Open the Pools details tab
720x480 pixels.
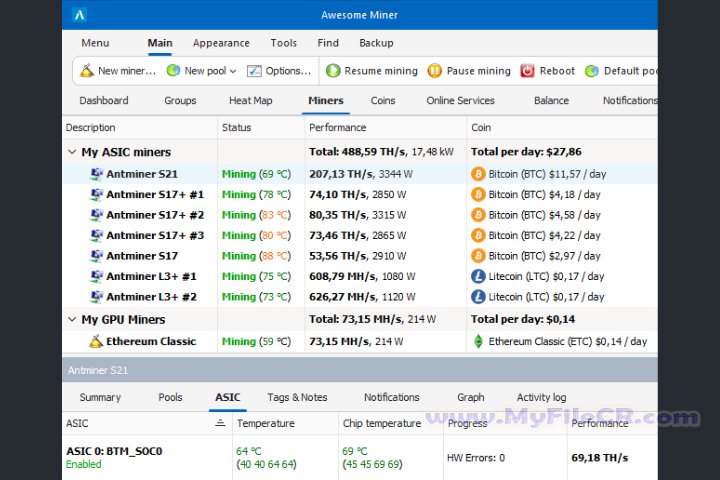pyautogui.click(x=170, y=397)
